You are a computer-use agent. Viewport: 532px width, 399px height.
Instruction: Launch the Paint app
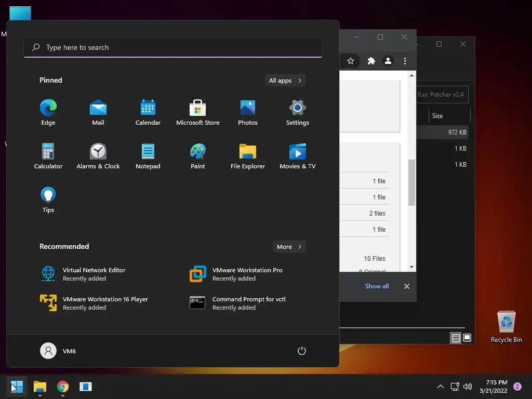coord(198,156)
